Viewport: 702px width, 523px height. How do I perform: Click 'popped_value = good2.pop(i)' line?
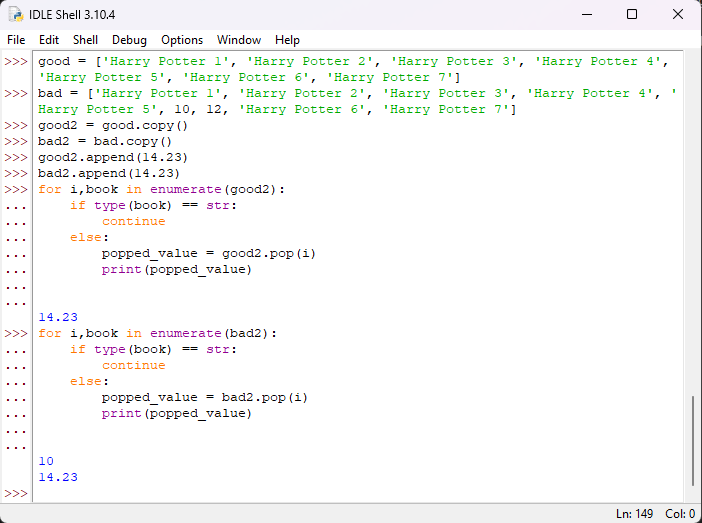click(209, 253)
